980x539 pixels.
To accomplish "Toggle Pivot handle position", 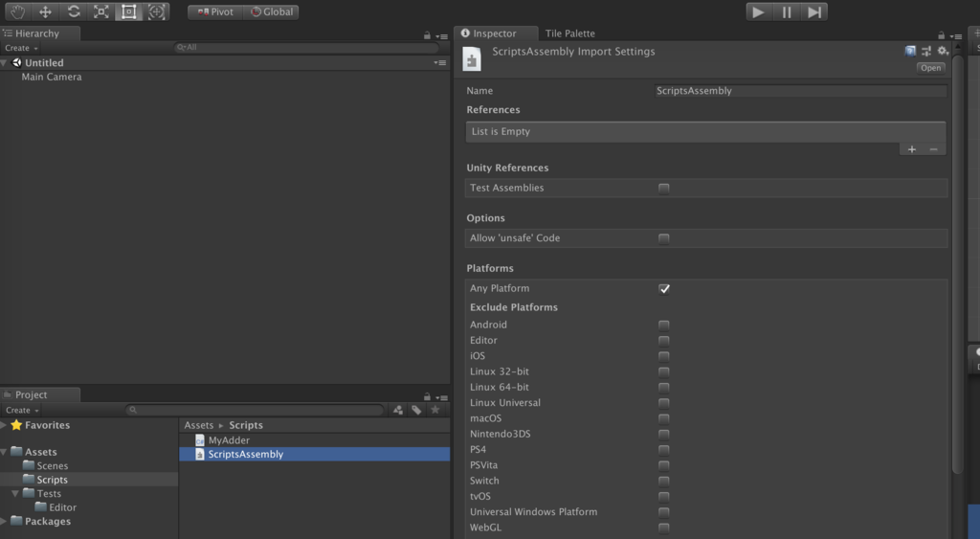I will pos(215,11).
